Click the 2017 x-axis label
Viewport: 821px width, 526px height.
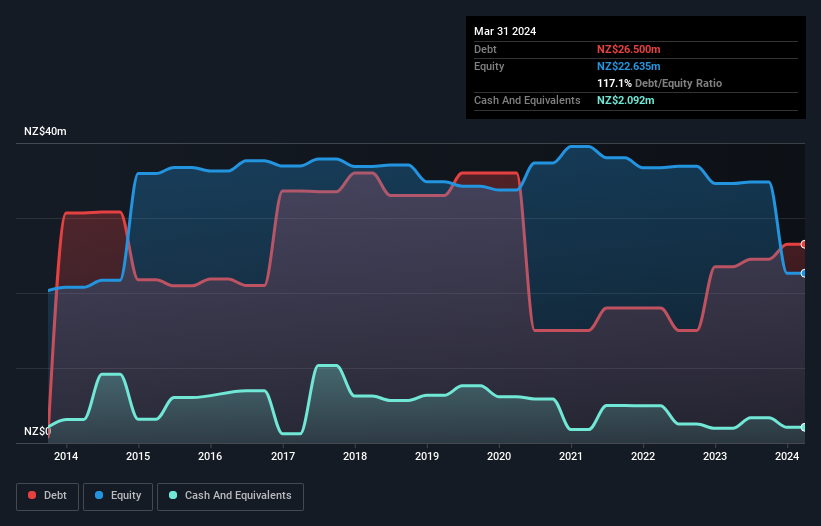(283, 456)
